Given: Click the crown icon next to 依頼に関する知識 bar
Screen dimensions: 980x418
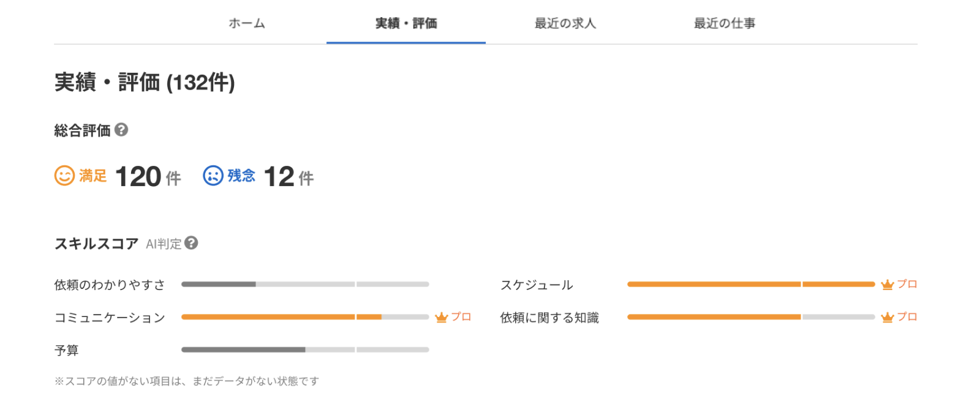Looking at the screenshot, I should point(888,317).
